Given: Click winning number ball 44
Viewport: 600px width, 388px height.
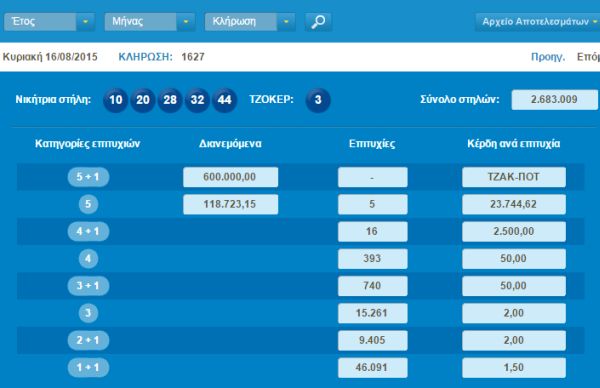Looking at the screenshot, I should (x=225, y=100).
